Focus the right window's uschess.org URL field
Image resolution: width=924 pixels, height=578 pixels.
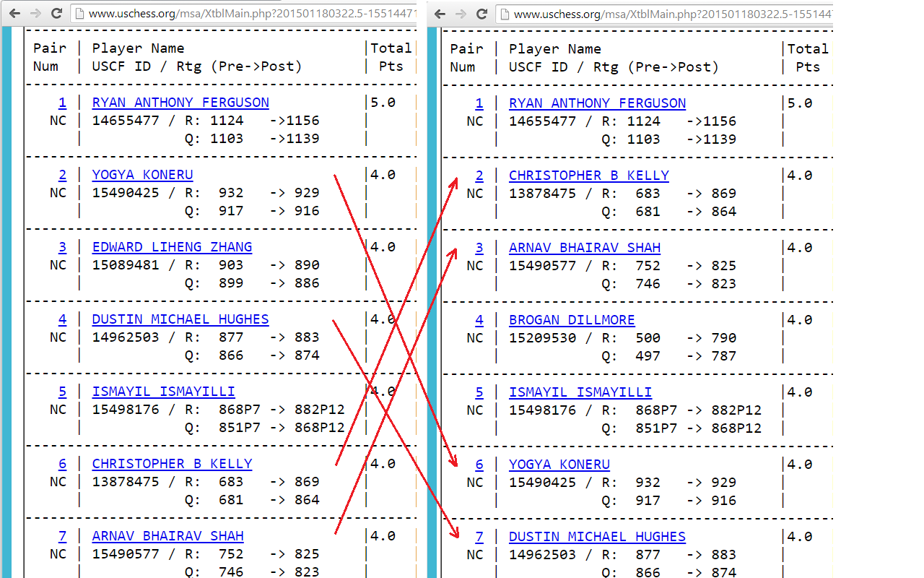tap(671, 14)
